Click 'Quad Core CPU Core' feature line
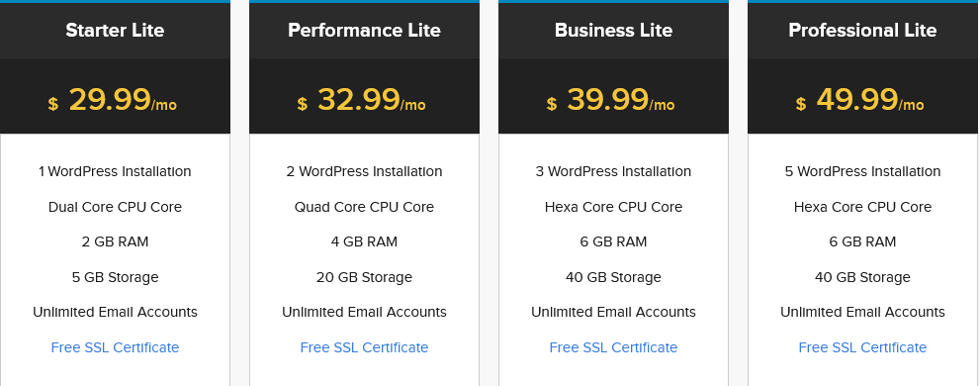This screenshot has width=980, height=386. (x=364, y=207)
